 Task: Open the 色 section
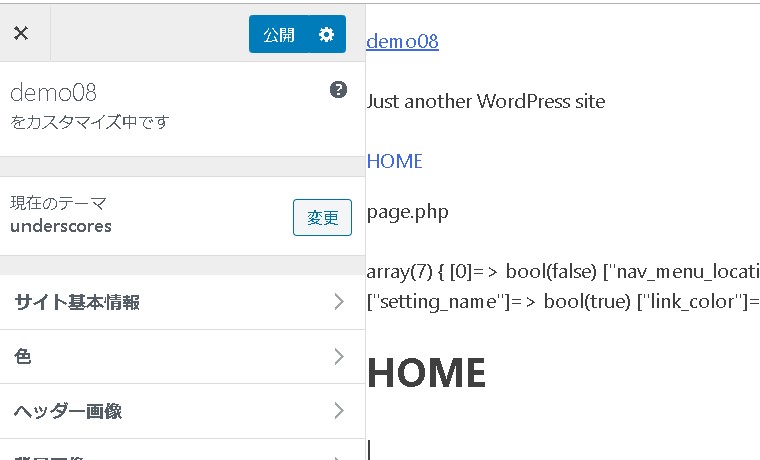[x=24, y=357]
